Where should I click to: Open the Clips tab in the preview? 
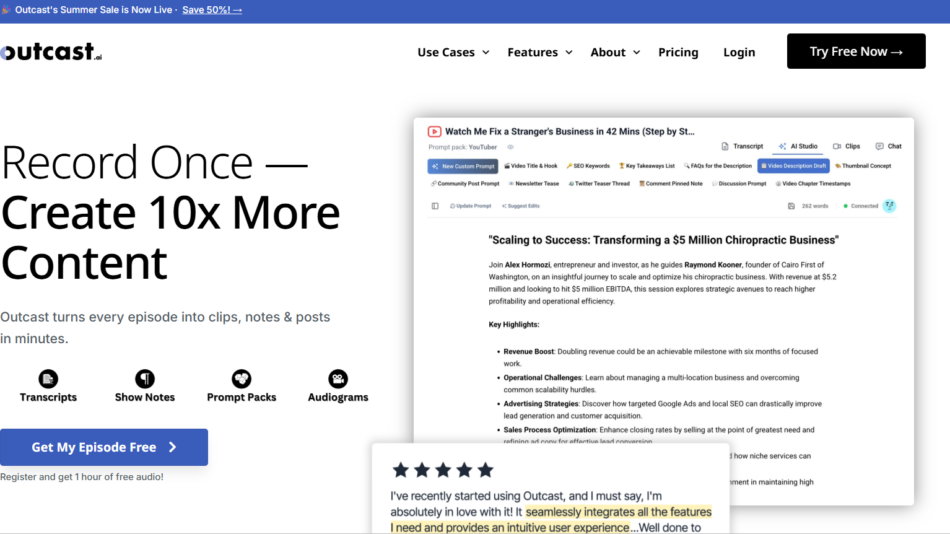pyautogui.click(x=846, y=146)
